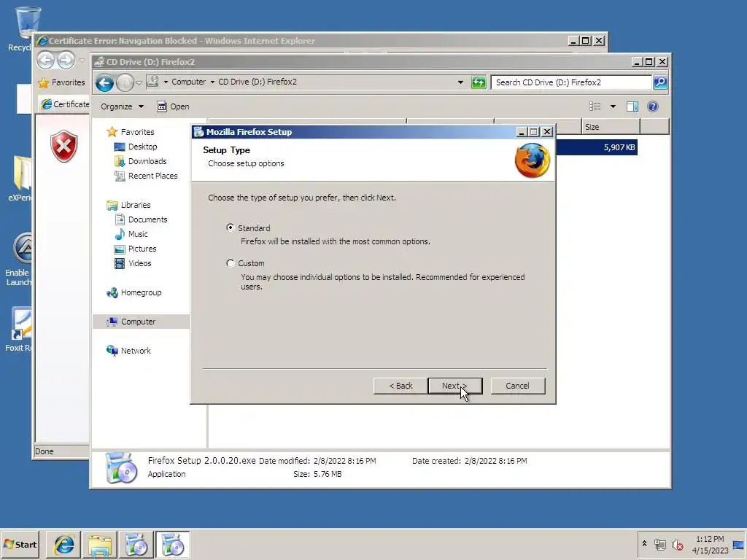
Task: Show hidden tray icons arrow
Action: click(644, 543)
